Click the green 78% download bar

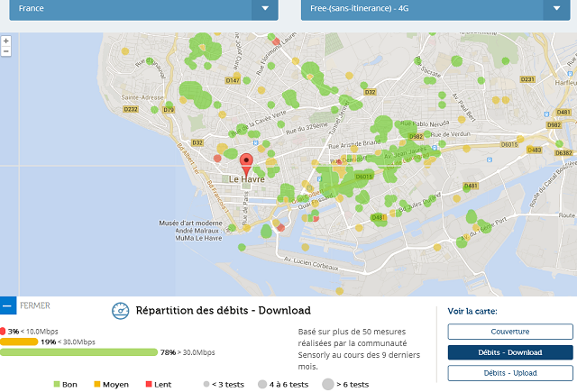tap(78, 352)
